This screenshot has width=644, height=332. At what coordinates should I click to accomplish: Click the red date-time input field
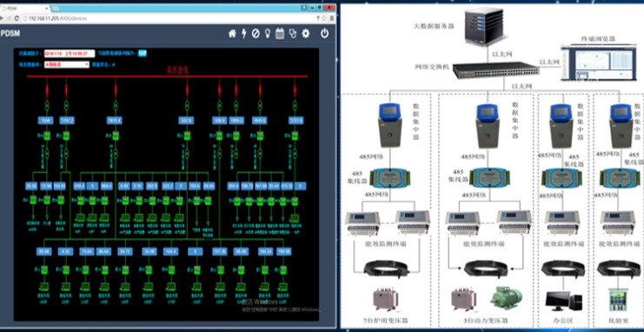tap(70, 53)
